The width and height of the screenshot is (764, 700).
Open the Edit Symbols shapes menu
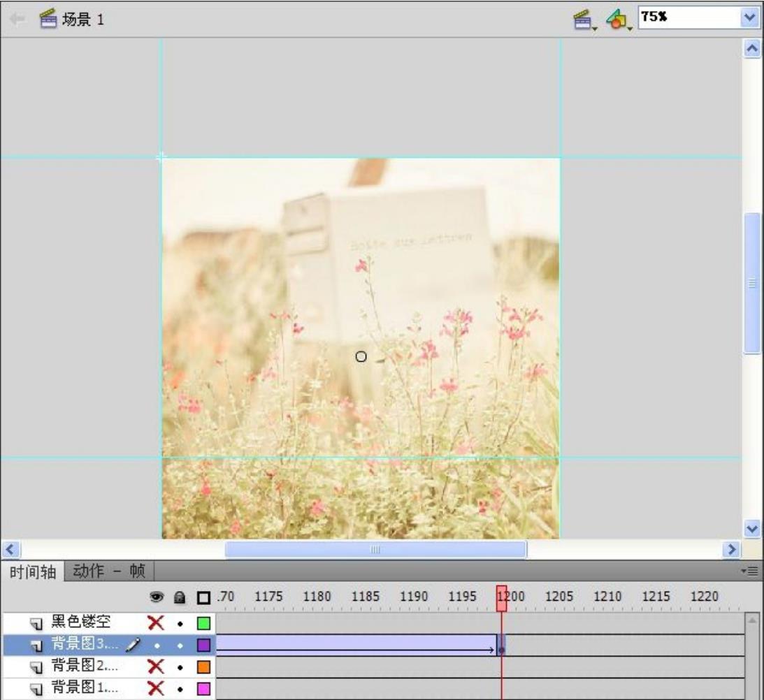coord(619,19)
